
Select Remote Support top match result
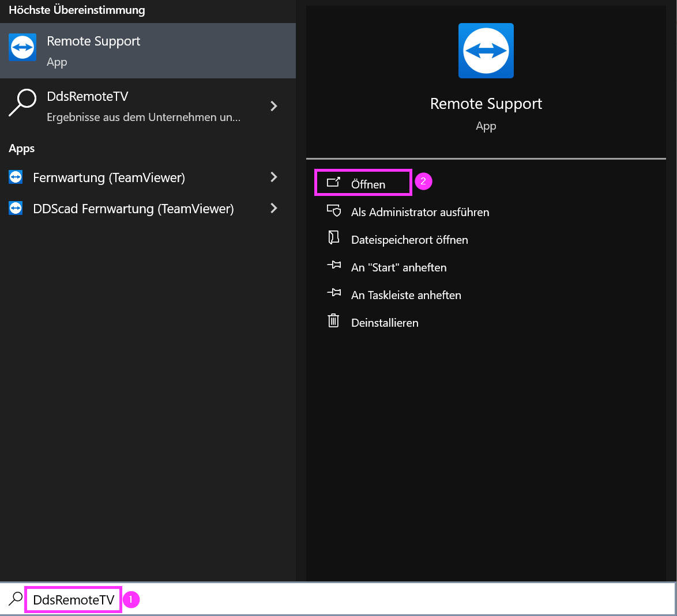[x=148, y=51]
